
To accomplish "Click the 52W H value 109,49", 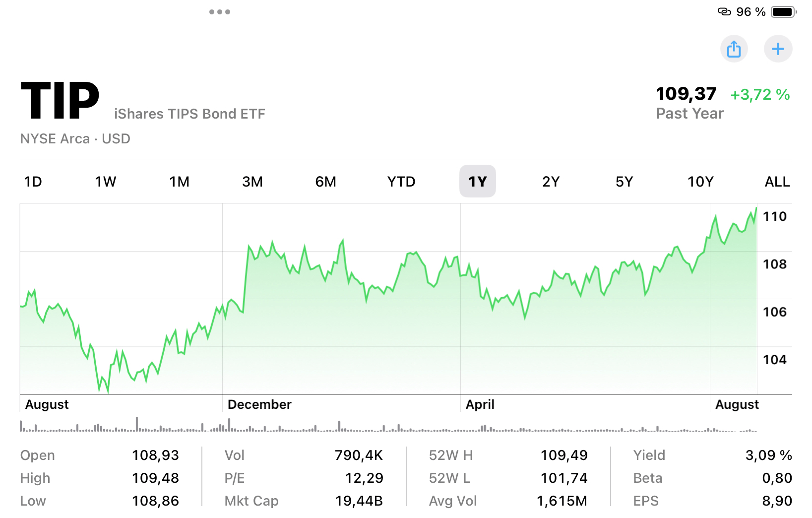I will [x=564, y=455].
